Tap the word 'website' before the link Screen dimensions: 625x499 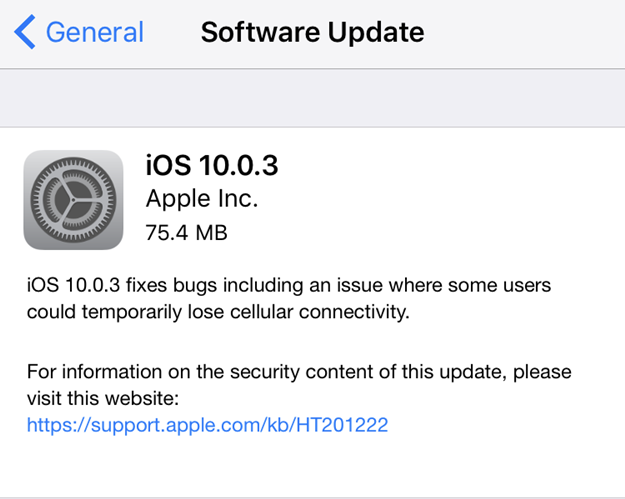click(x=142, y=398)
